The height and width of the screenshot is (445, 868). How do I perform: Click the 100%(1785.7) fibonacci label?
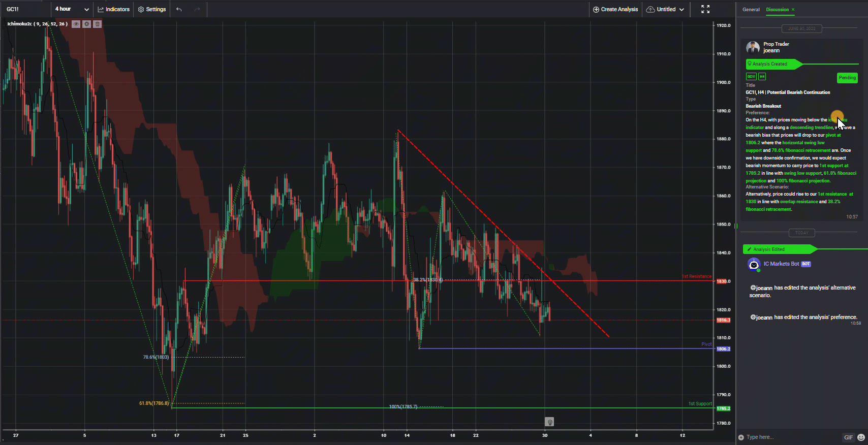(x=403, y=407)
